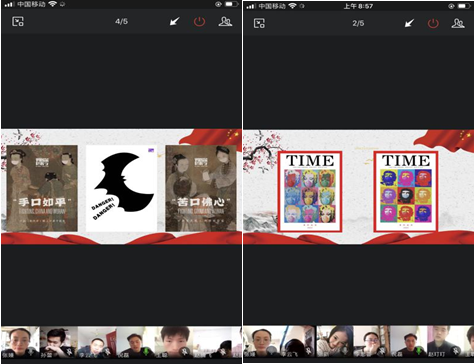Select the 2/5 slide page indicator
The width and height of the screenshot is (475, 364).
click(x=358, y=23)
